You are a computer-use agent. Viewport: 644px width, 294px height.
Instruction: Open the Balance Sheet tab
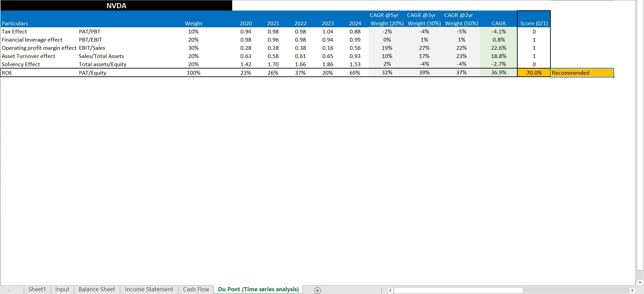[97, 290]
